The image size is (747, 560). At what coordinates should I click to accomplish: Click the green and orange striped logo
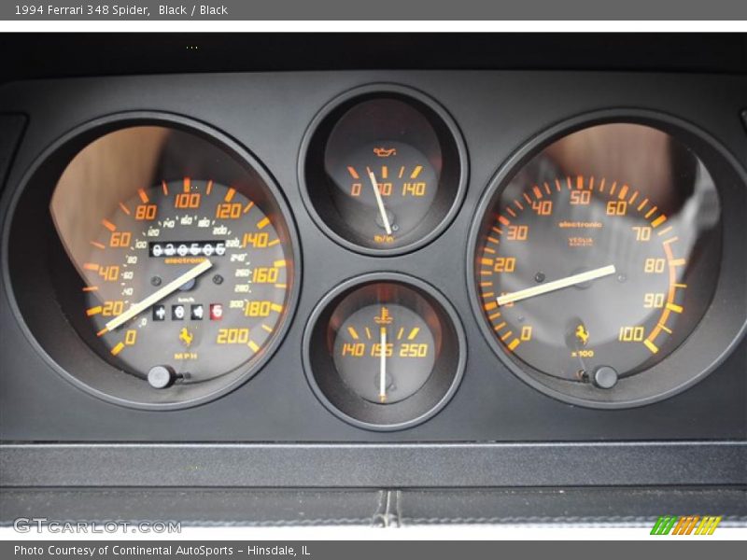tap(685, 525)
